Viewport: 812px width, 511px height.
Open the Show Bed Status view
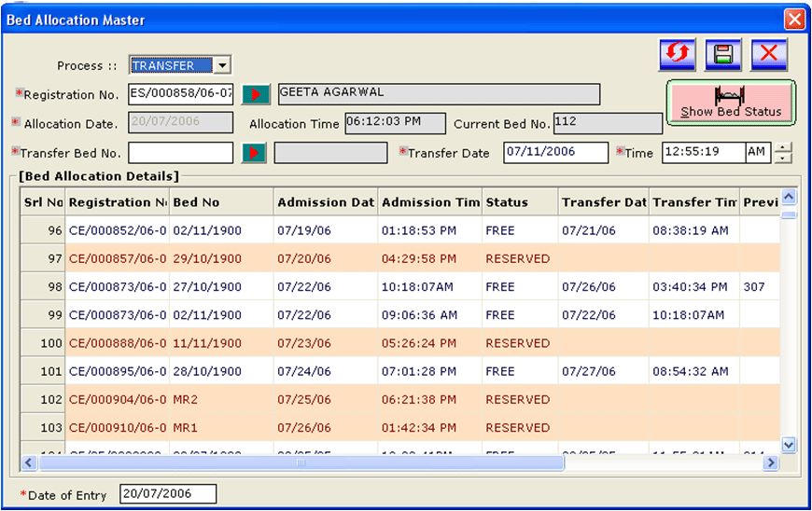731,103
